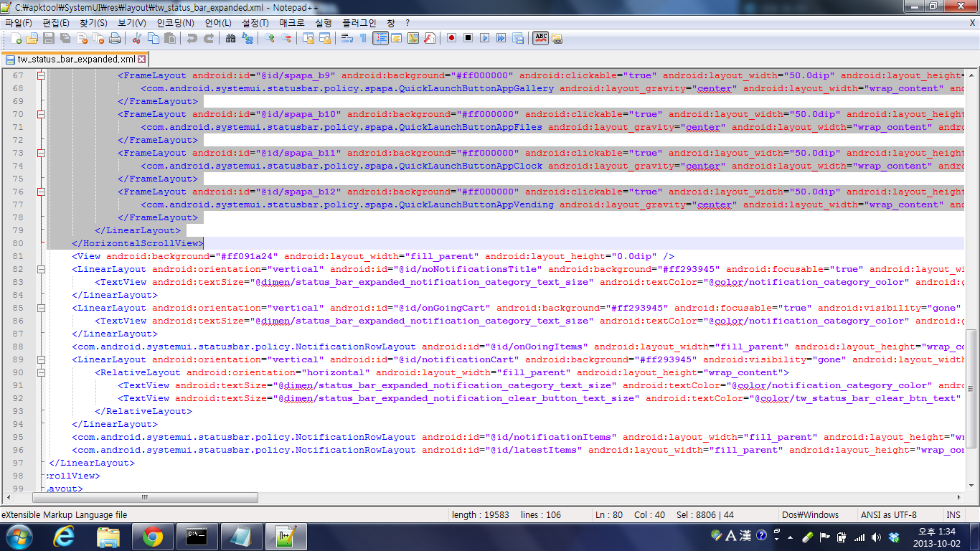The image size is (980, 551).
Task: Click the horizontal scrollbar thumb
Action: tap(143, 497)
